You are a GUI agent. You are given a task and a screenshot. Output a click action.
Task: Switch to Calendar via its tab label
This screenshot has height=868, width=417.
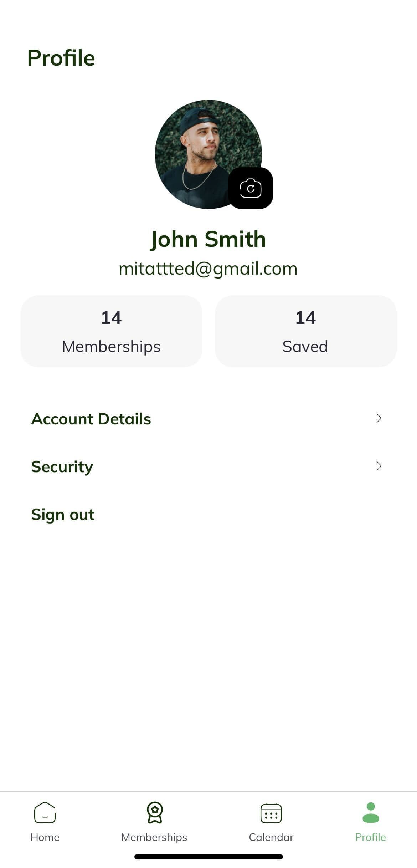[x=271, y=837]
